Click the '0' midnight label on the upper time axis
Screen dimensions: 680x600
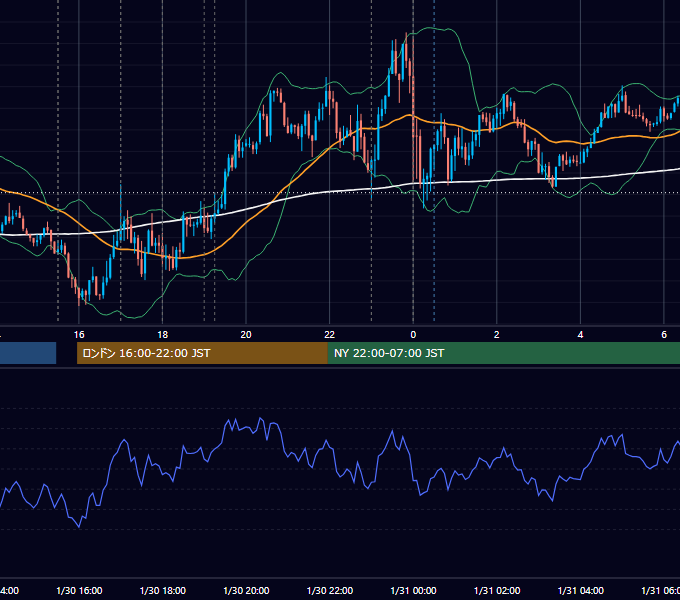(413, 335)
